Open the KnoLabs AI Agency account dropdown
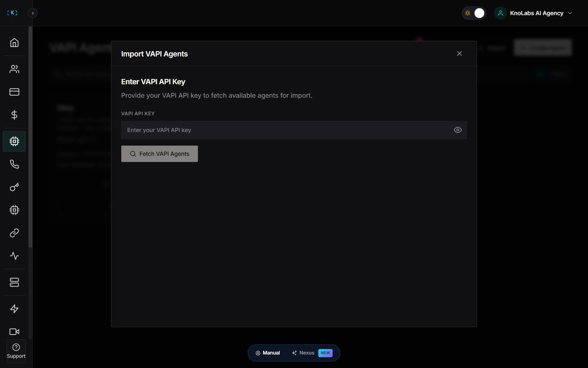Viewport: 588px width, 368px height. coord(534,13)
